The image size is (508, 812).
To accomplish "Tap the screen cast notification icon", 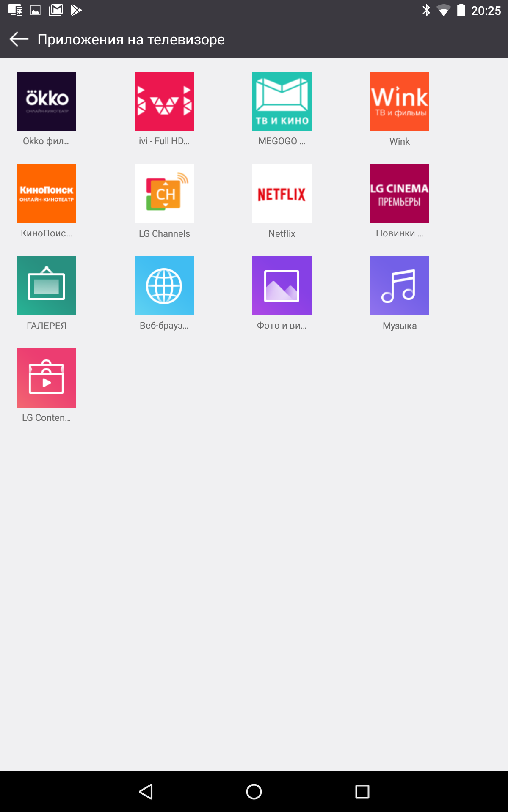I will 15,10.
